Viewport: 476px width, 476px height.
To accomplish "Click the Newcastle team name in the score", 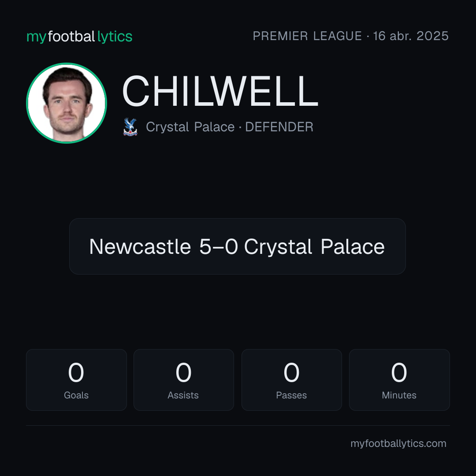I will tap(140, 246).
